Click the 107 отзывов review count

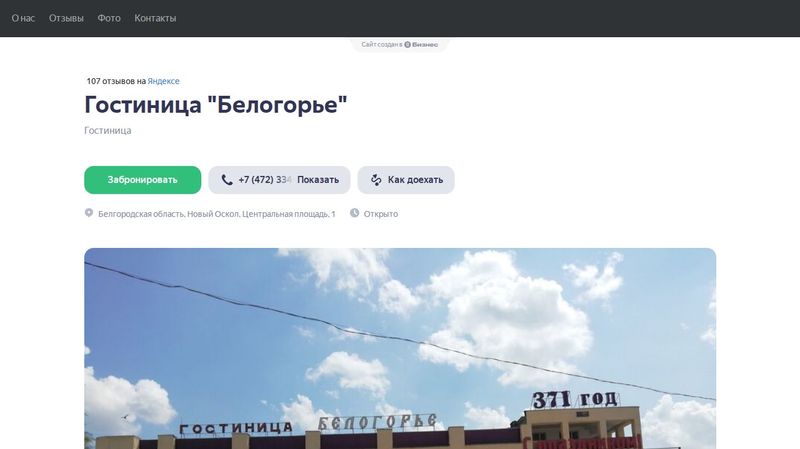pos(116,81)
